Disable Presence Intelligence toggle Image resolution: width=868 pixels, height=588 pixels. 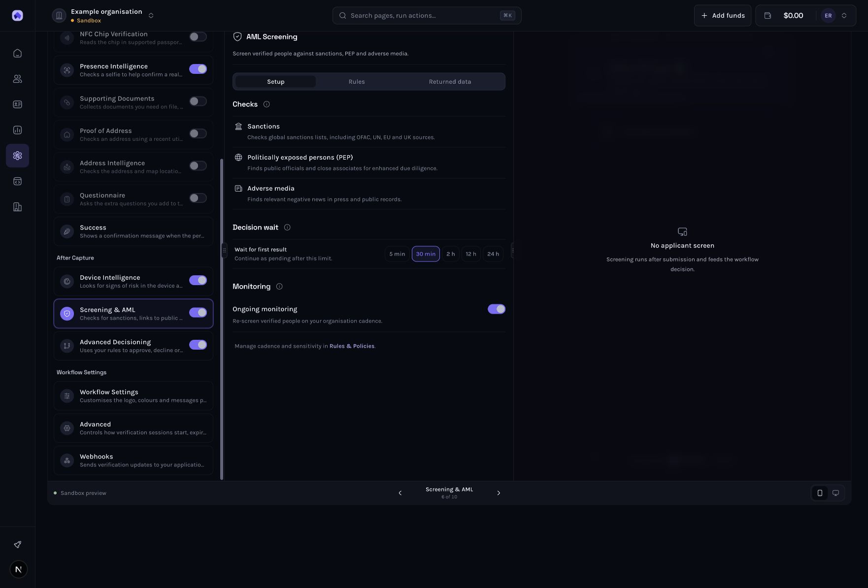coord(198,69)
